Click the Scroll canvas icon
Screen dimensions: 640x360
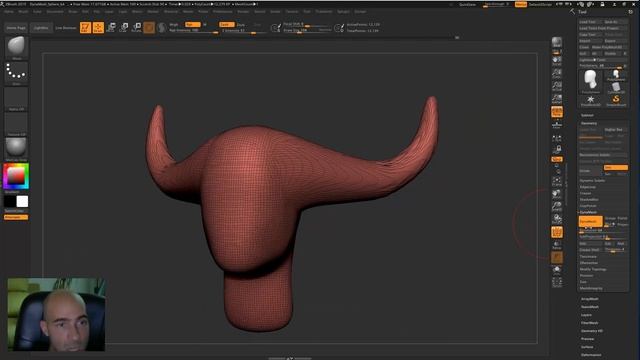click(x=557, y=61)
